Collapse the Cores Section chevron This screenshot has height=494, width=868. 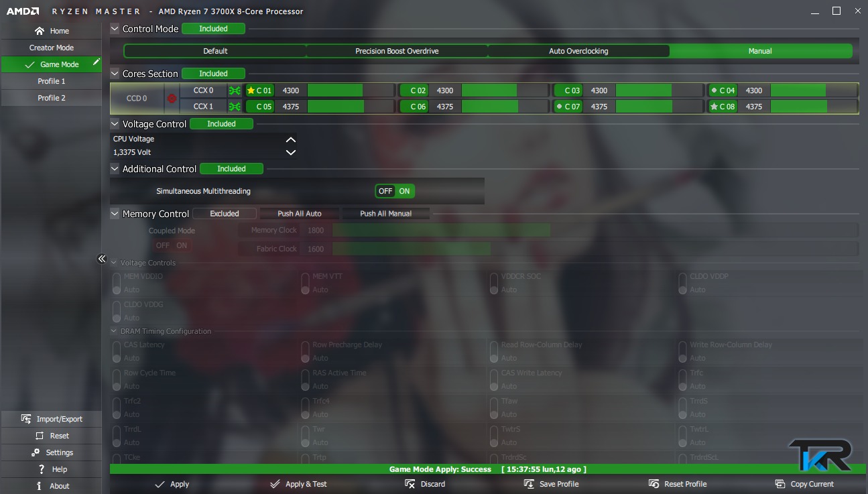click(115, 74)
